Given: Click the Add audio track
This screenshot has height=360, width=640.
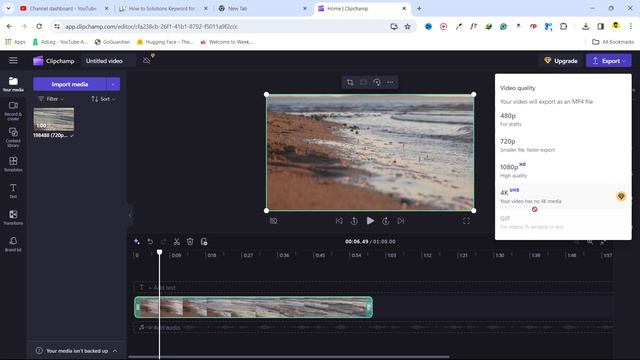Looking at the screenshot, I should (373, 327).
